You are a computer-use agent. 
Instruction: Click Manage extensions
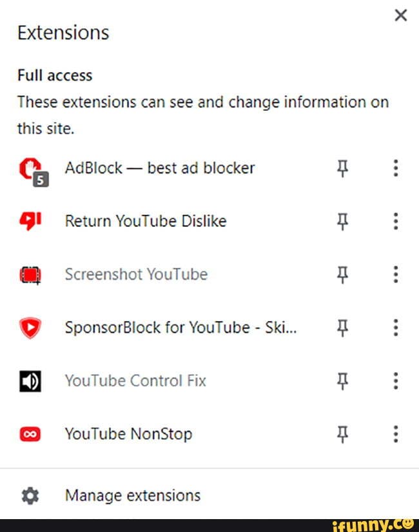coord(132,495)
